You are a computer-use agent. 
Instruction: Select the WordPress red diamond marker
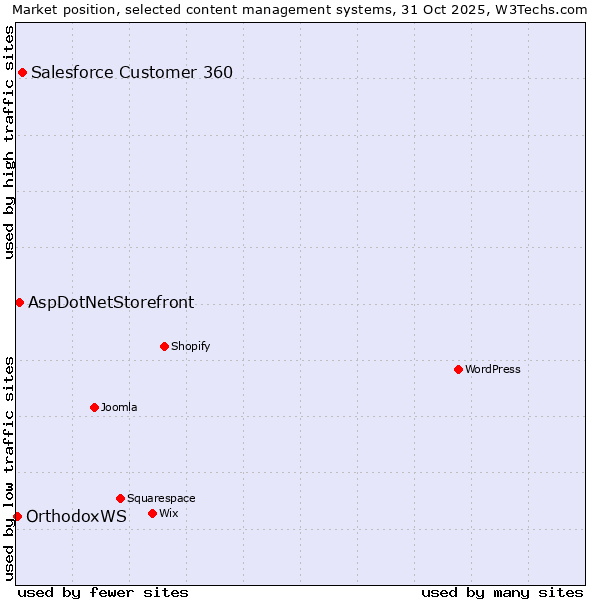[458, 369]
